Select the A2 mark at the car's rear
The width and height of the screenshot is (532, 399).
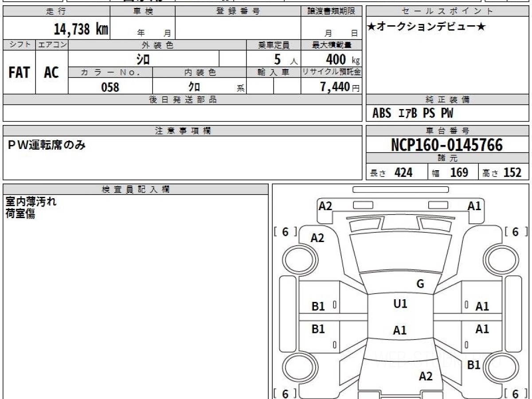point(426,376)
